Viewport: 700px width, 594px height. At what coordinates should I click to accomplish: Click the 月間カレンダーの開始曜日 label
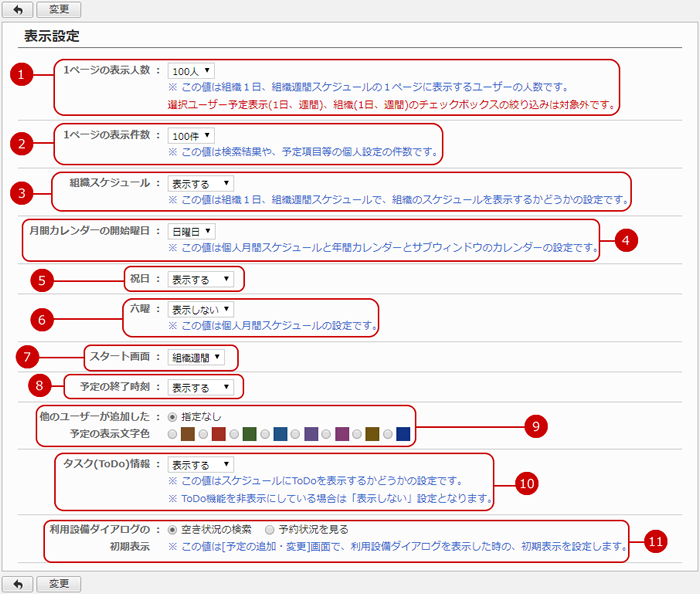(x=90, y=231)
